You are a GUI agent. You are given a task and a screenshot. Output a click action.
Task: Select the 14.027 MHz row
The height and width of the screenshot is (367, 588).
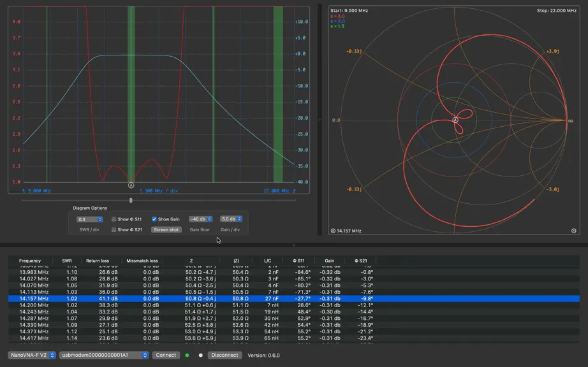click(294, 278)
